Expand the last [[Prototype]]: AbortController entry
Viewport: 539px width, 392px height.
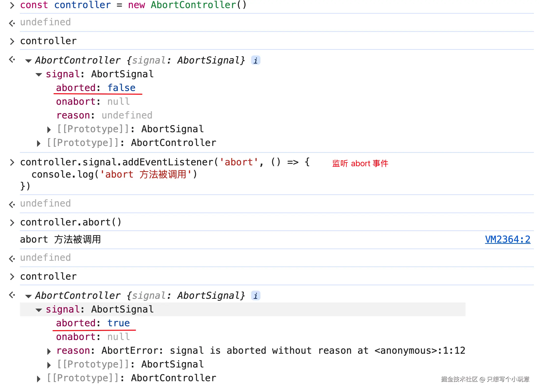(x=39, y=379)
